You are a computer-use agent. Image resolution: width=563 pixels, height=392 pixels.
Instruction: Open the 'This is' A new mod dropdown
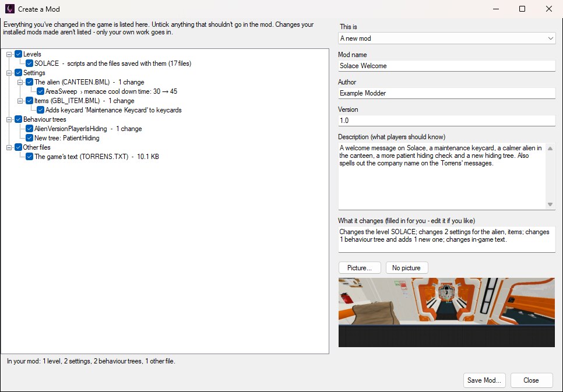pos(446,38)
